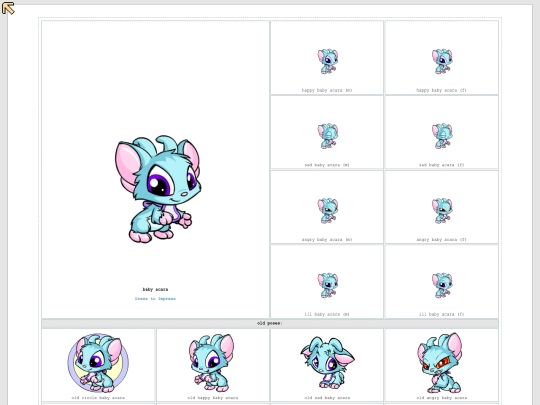
Task: Click the large baby acara image
Action: pyautogui.click(x=158, y=189)
